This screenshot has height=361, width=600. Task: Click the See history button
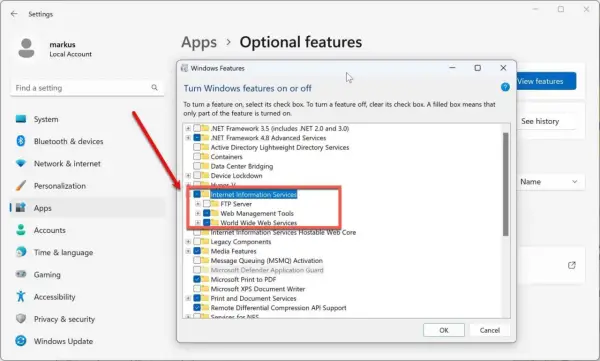545,121
